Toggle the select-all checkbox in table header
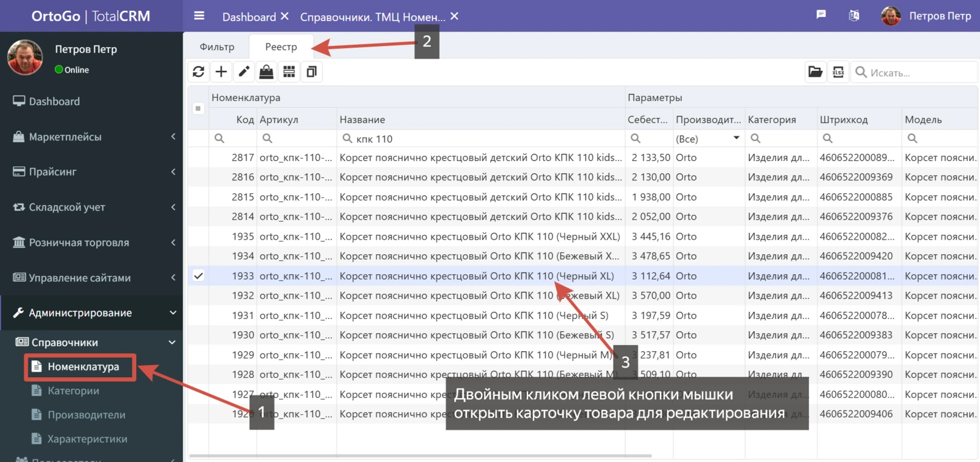Viewport: 980px width, 462px height. [198, 108]
